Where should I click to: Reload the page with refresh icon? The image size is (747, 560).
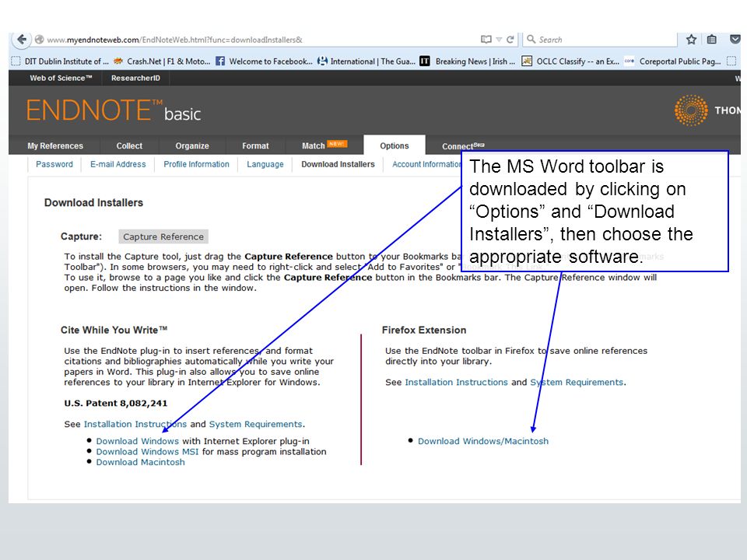510,40
